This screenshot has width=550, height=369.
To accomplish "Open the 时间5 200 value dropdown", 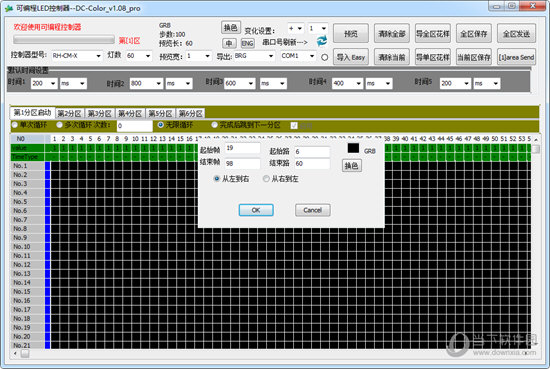I will pyautogui.click(x=466, y=83).
